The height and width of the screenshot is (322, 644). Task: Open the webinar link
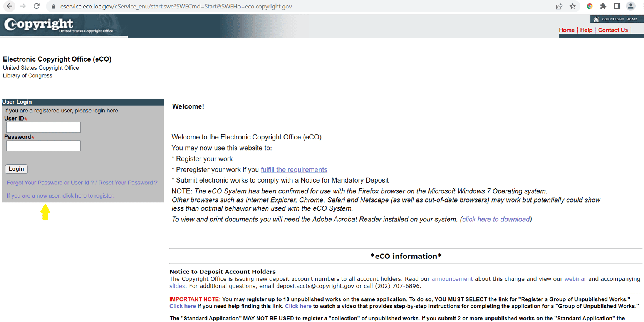pos(575,279)
